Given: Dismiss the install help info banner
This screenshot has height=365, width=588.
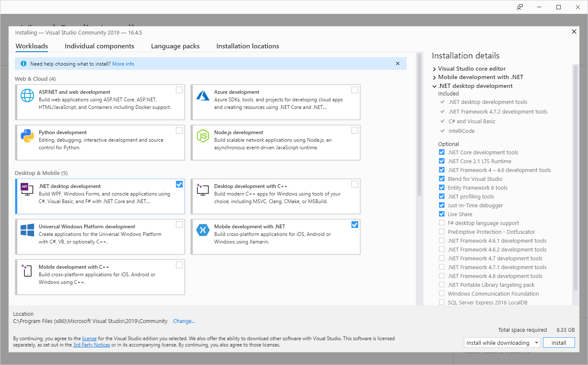Looking at the screenshot, I should [x=397, y=63].
